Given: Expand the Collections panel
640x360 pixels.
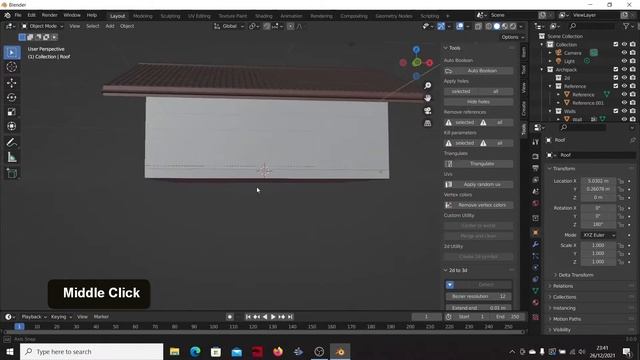Looking at the screenshot, I should [x=564, y=297].
